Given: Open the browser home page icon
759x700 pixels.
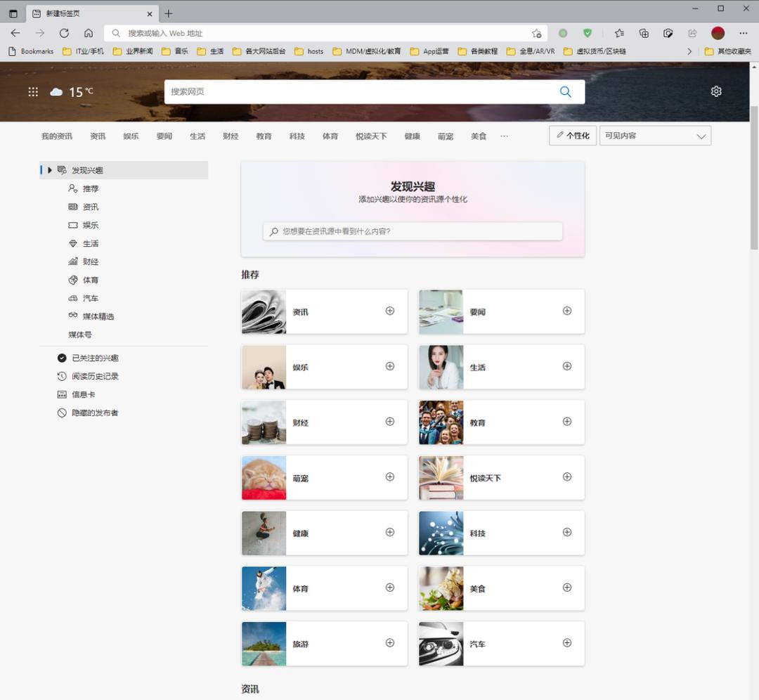Looking at the screenshot, I should (89, 33).
